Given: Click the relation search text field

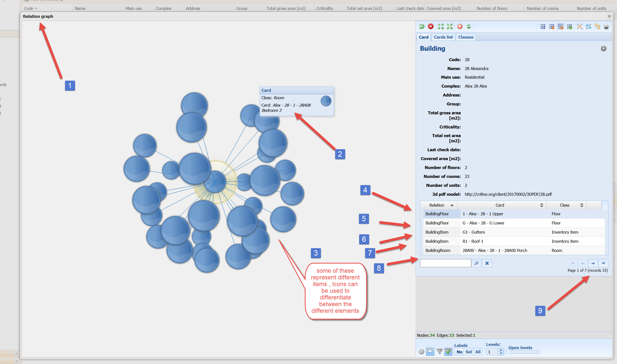Looking at the screenshot, I should click(x=445, y=263).
